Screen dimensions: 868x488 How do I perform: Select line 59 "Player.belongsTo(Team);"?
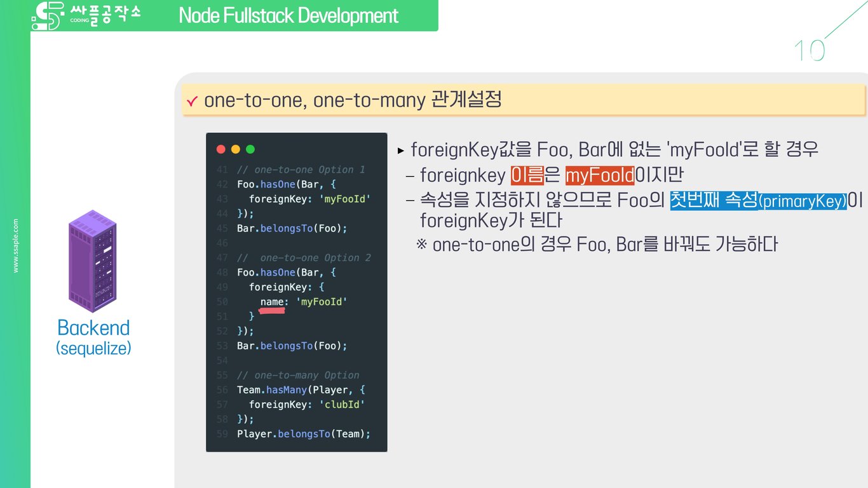304,433
